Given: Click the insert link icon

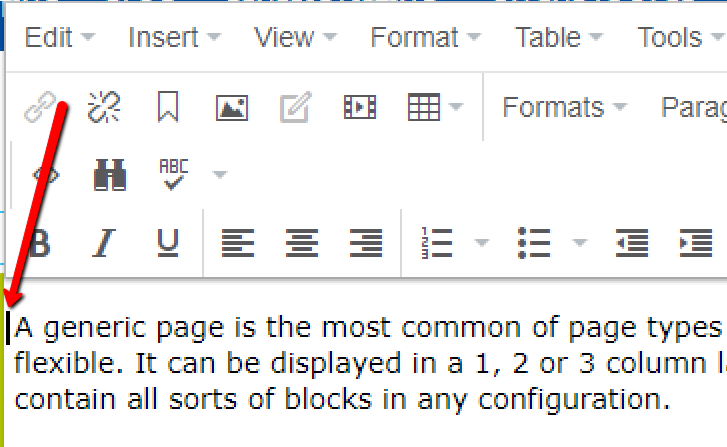Looking at the screenshot, I should tap(39, 107).
